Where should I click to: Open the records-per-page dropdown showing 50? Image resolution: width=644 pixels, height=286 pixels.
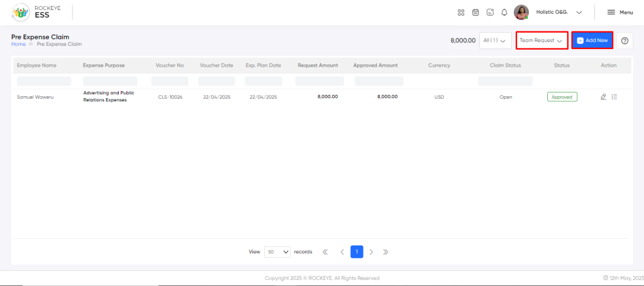pyautogui.click(x=277, y=252)
